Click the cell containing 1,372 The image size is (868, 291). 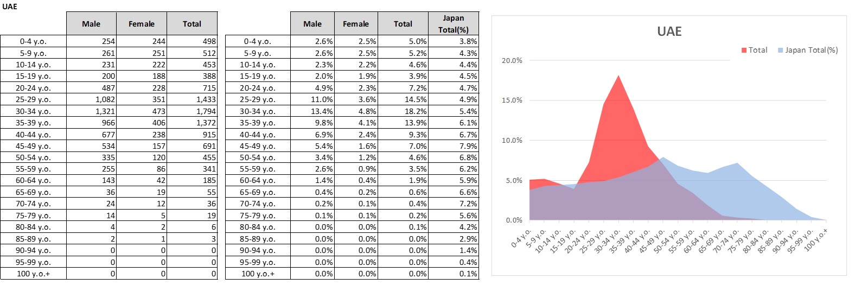pos(192,123)
